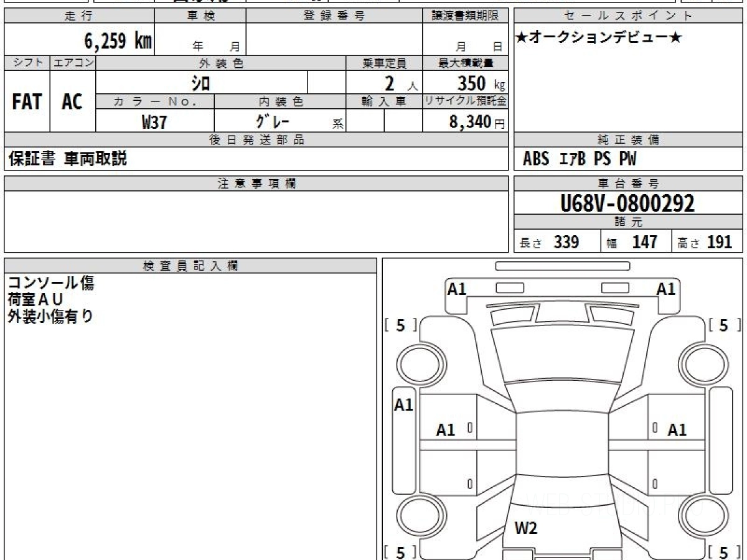Click the color code W37
The image size is (747, 560).
click(154, 122)
